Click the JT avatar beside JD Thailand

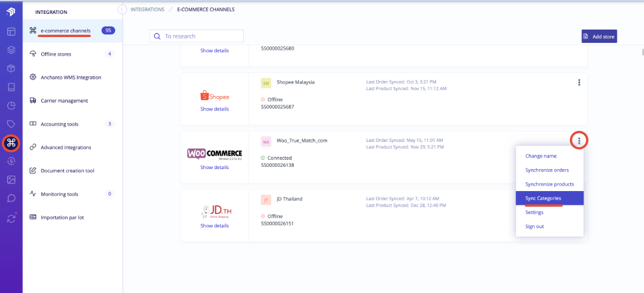tap(266, 200)
